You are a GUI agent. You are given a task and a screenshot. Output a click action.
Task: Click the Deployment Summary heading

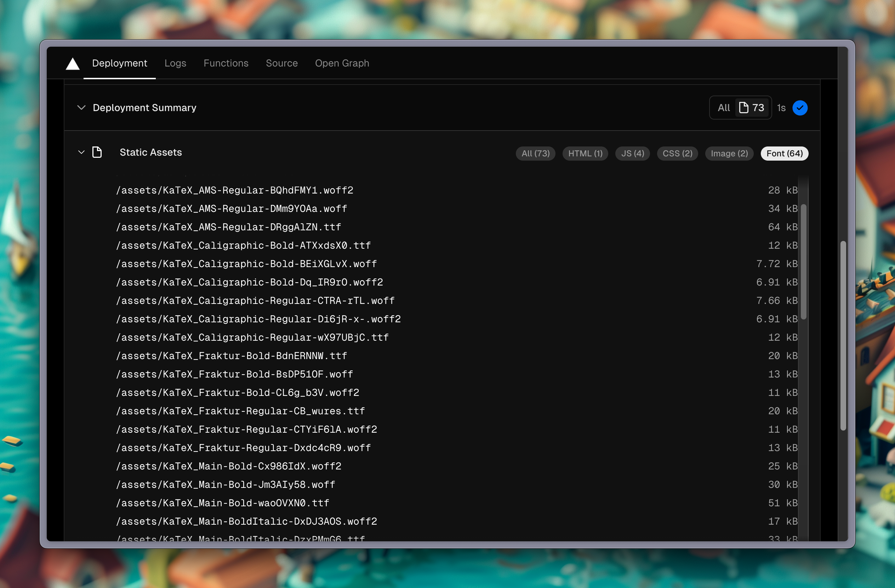coord(144,108)
